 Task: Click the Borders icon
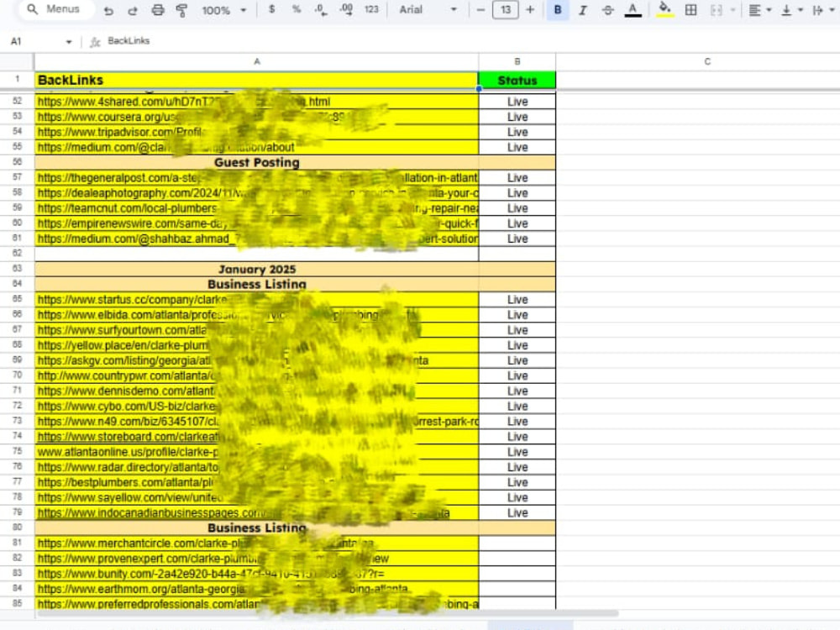point(691,9)
